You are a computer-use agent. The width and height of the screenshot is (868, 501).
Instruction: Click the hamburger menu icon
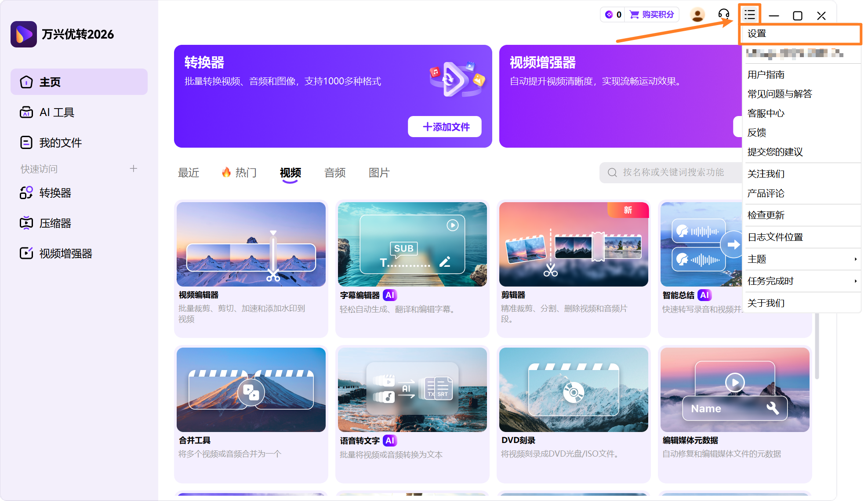click(749, 15)
